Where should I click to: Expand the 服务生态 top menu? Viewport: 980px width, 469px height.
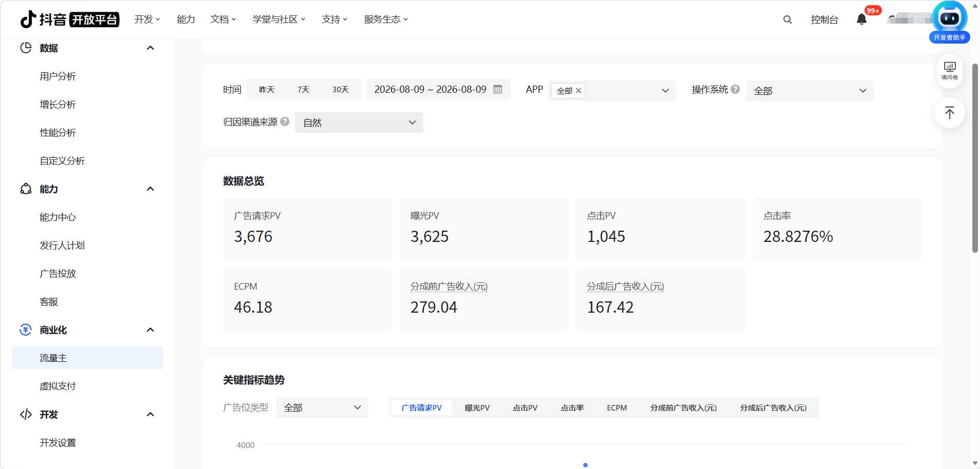[x=386, y=19]
